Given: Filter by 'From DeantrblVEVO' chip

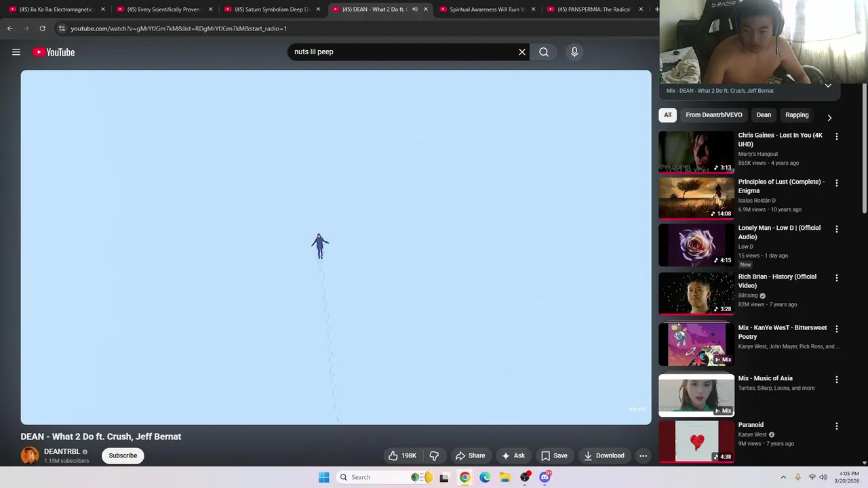Looking at the screenshot, I should point(713,115).
